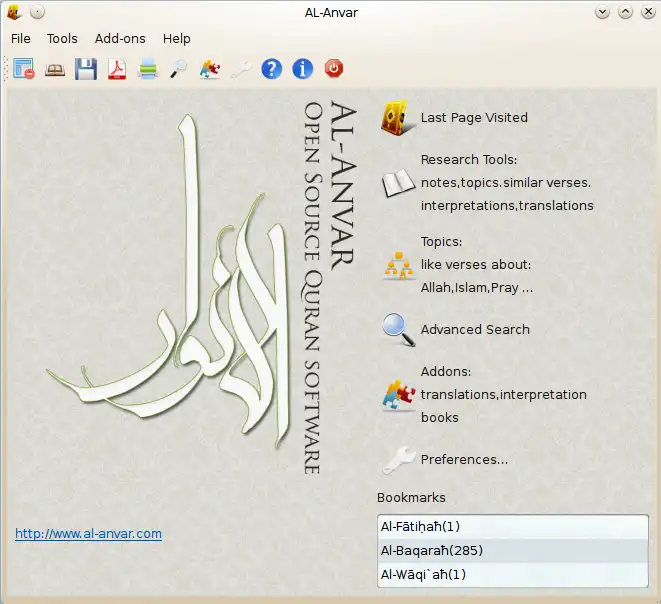
Task: Open the File menu
Action: (21, 39)
